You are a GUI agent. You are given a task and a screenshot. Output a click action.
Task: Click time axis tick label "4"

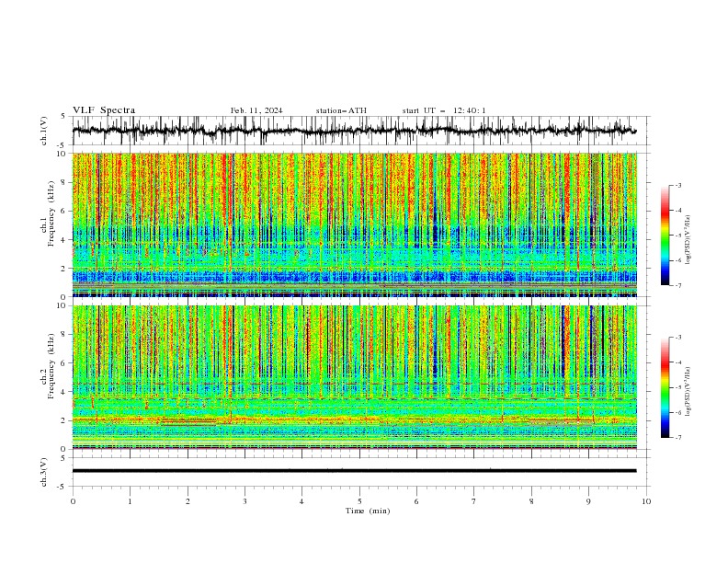tap(301, 501)
